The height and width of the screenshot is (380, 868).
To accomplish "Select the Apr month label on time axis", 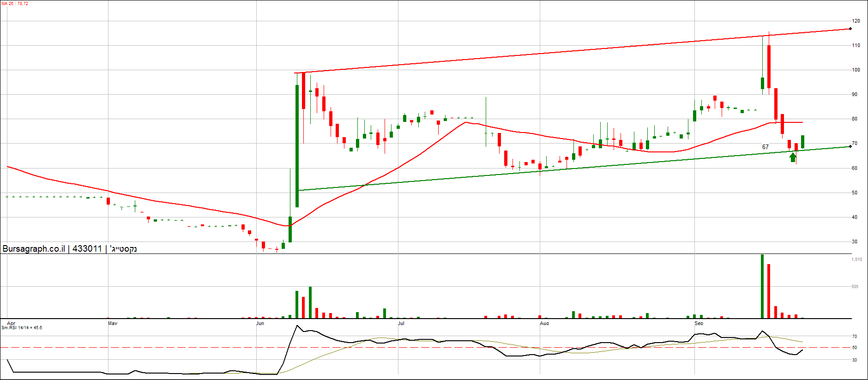I will pyautogui.click(x=11, y=323).
